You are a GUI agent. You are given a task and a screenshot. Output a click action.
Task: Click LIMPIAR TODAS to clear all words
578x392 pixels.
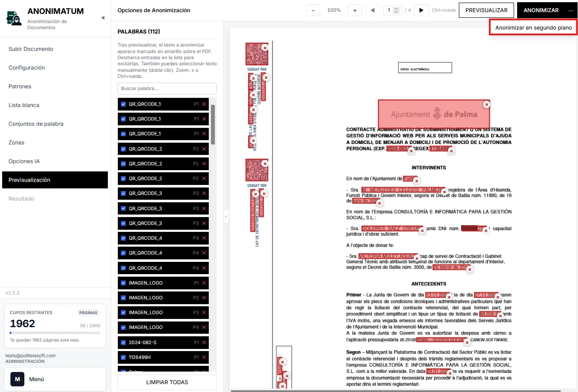tap(167, 382)
